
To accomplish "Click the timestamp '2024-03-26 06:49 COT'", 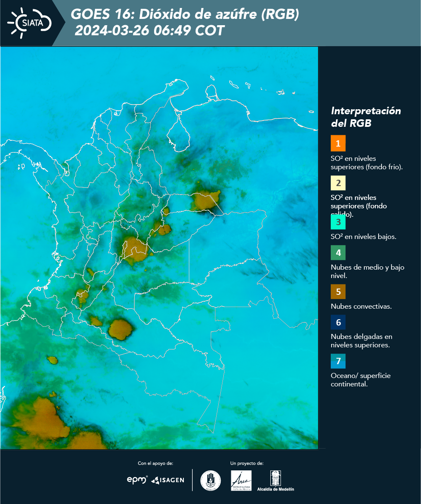I will pos(150,31).
